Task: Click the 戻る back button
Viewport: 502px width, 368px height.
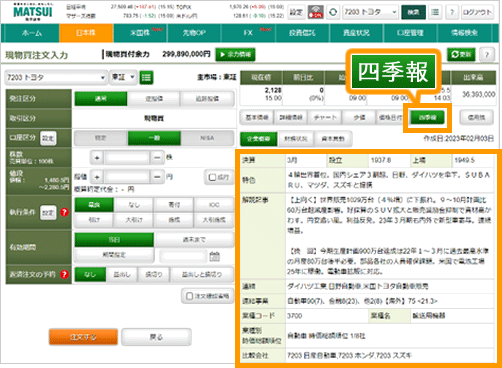Action: (156, 337)
